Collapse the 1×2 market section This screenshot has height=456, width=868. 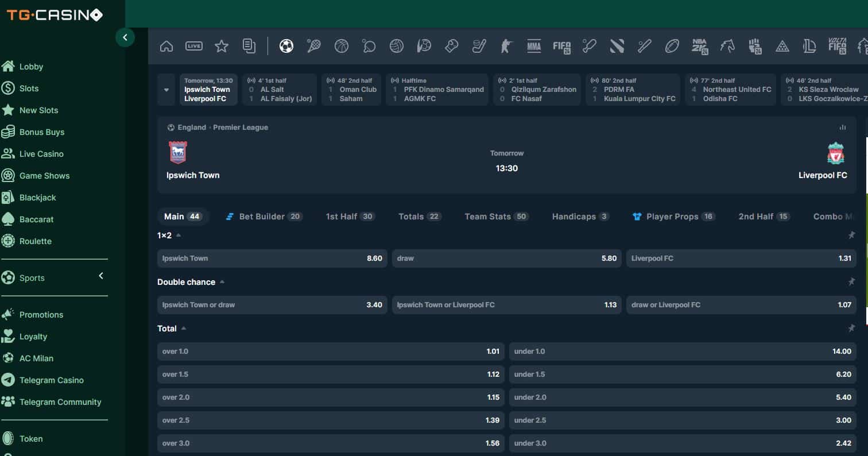pyautogui.click(x=179, y=235)
